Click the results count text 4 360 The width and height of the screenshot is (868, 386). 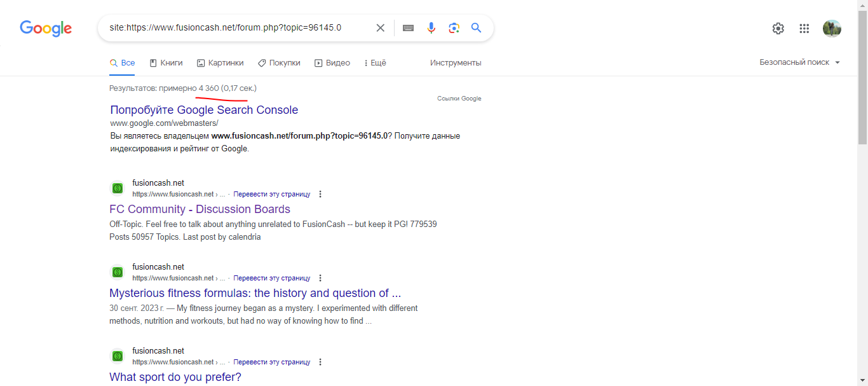(208, 88)
